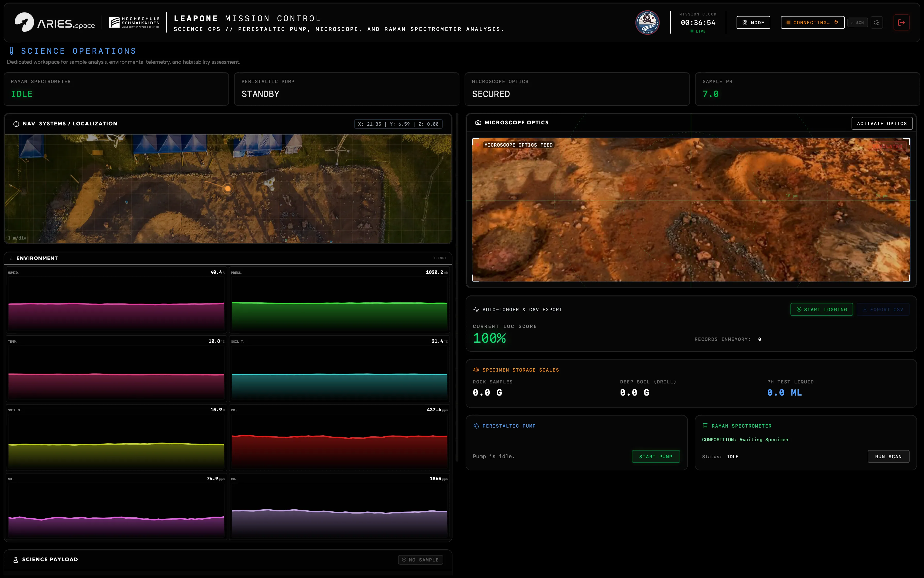Select the Raman Spectrometer IDLE status card
Screen dimensions: 924x578
click(116, 89)
